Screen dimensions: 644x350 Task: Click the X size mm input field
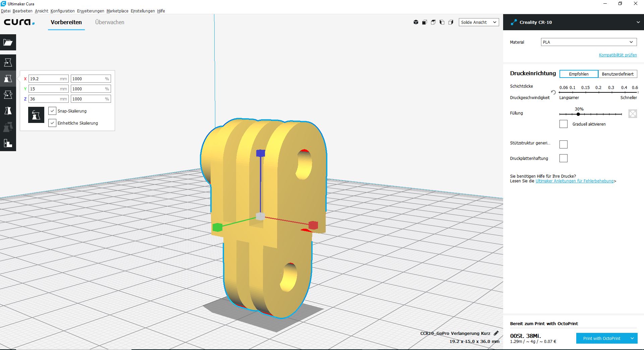49,79
